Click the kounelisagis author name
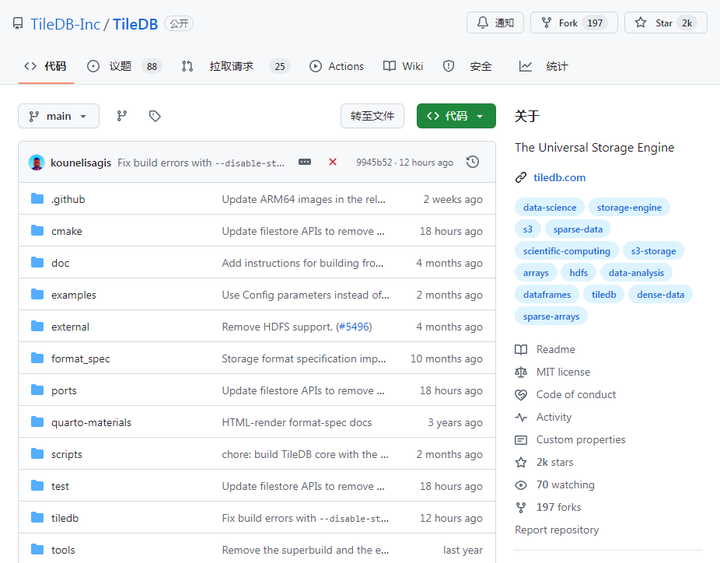The height and width of the screenshot is (563, 720). pos(81,163)
